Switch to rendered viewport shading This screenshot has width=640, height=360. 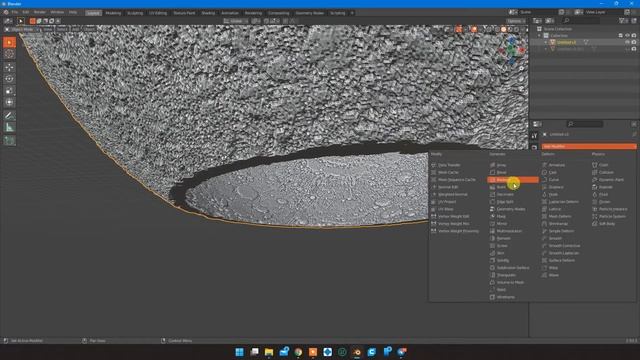coord(516,29)
